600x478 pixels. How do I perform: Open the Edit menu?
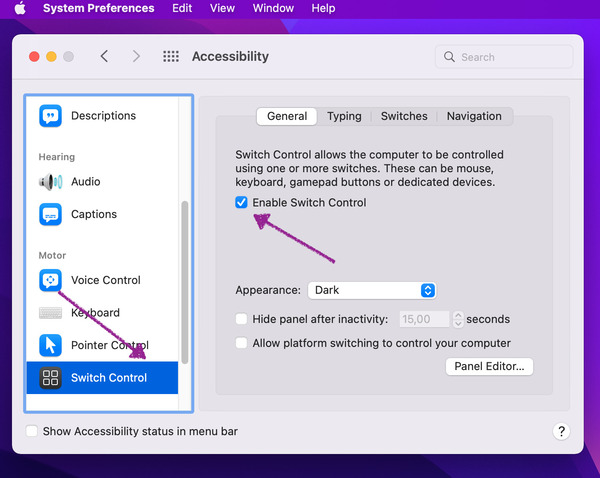pos(182,8)
